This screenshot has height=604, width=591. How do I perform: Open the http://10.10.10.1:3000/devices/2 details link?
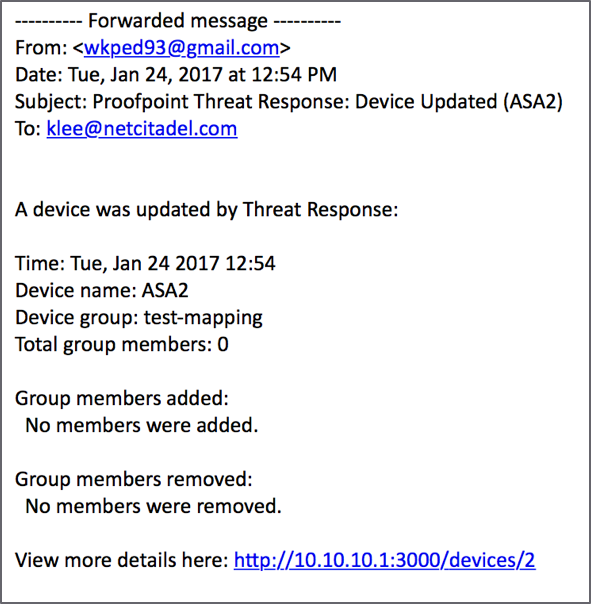click(384, 560)
